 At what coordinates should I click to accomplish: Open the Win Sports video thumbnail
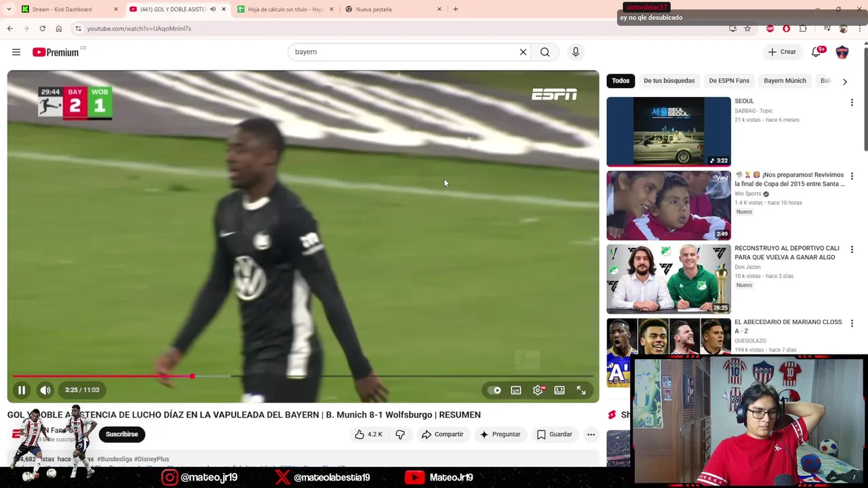(669, 205)
